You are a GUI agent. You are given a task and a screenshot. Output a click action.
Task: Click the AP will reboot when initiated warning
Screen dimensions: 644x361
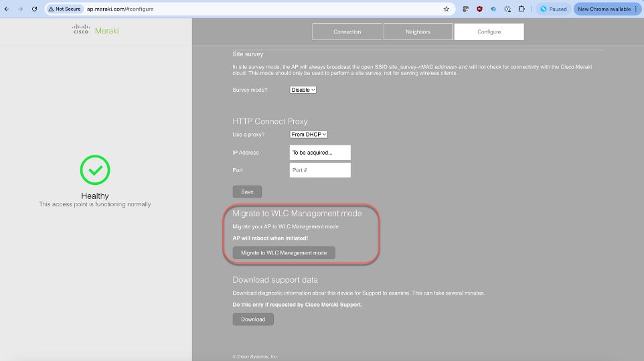tap(270, 238)
